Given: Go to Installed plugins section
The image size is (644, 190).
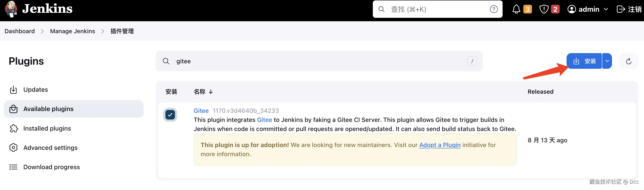Looking at the screenshot, I should pos(47,129).
